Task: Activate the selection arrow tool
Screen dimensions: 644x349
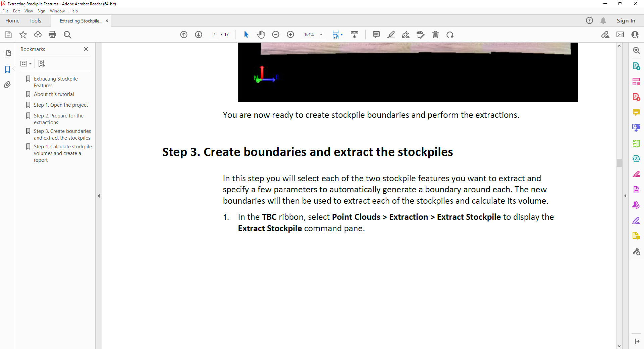Action: [x=246, y=35]
